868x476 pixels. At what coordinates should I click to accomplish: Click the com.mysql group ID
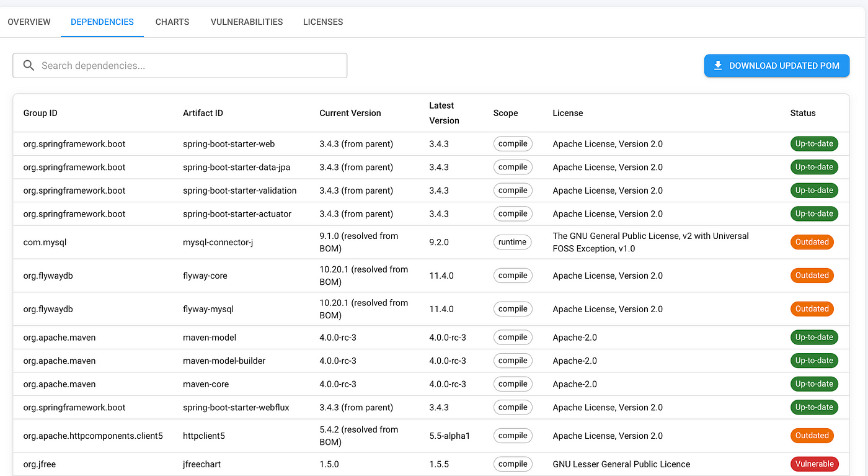45,242
